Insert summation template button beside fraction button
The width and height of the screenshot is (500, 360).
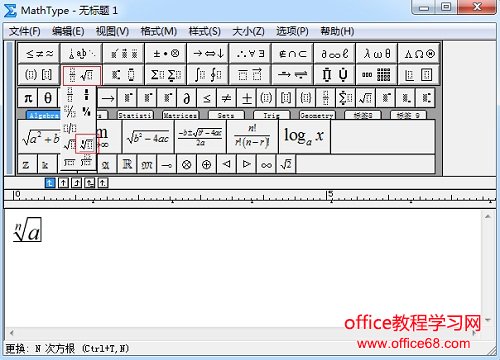[346, 98]
